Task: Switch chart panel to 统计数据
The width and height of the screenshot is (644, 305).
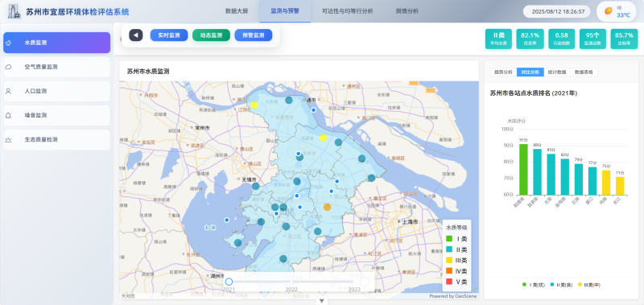Action: point(557,72)
